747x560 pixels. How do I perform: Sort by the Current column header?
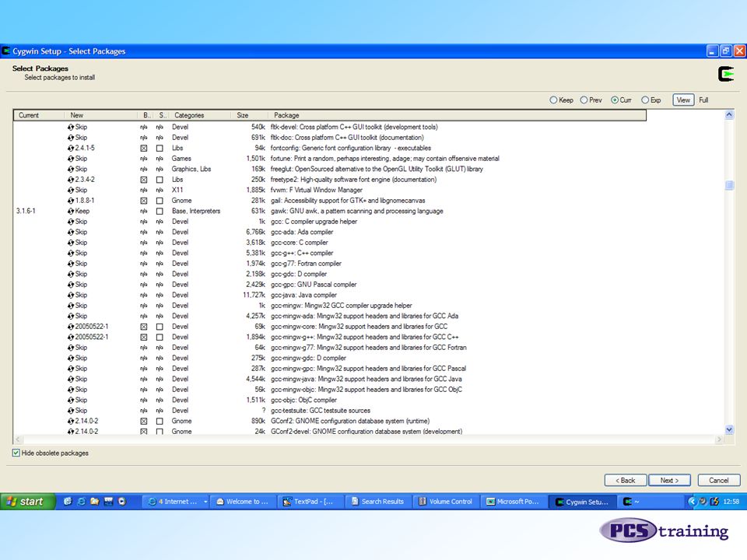tap(39, 115)
